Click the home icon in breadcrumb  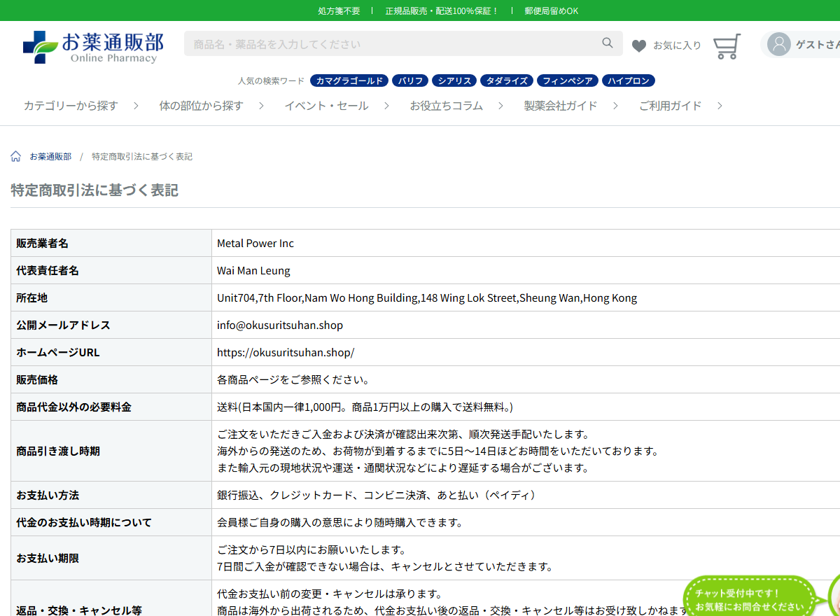pyautogui.click(x=16, y=156)
